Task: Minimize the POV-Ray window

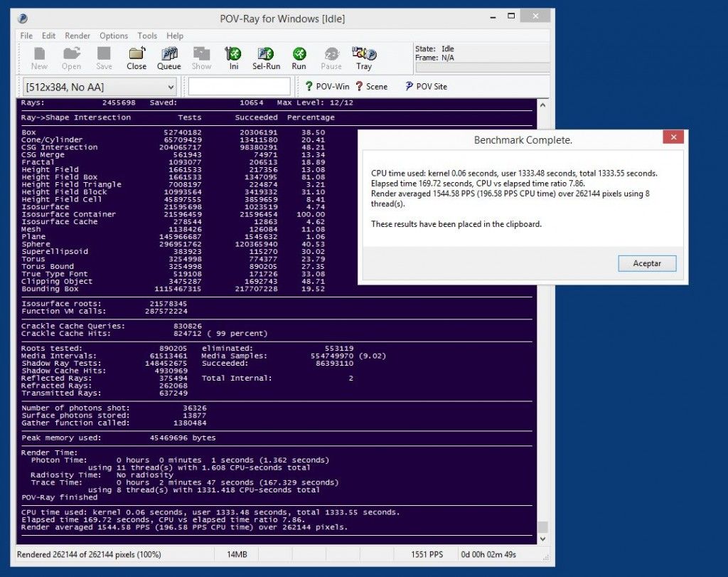Action: coord(493,18)
